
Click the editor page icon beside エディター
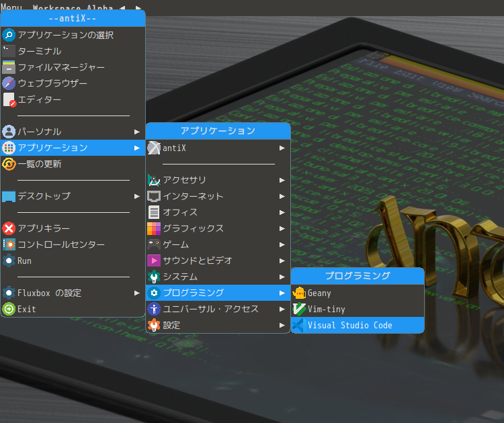click(x=9, y=99)
